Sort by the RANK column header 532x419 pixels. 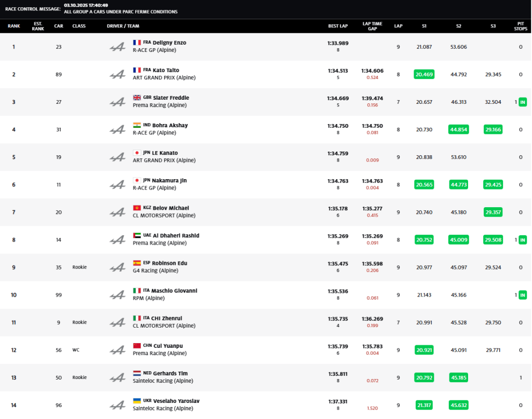point(14,26)
